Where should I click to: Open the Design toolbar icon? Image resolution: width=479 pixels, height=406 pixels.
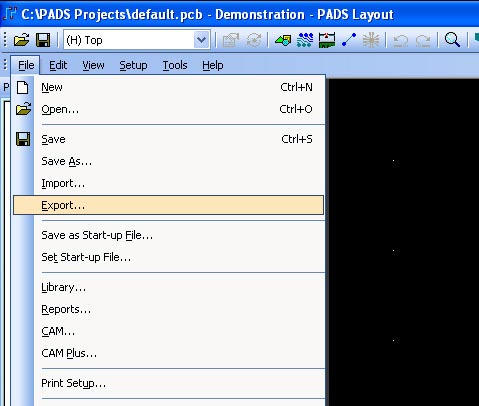point(305,40)
